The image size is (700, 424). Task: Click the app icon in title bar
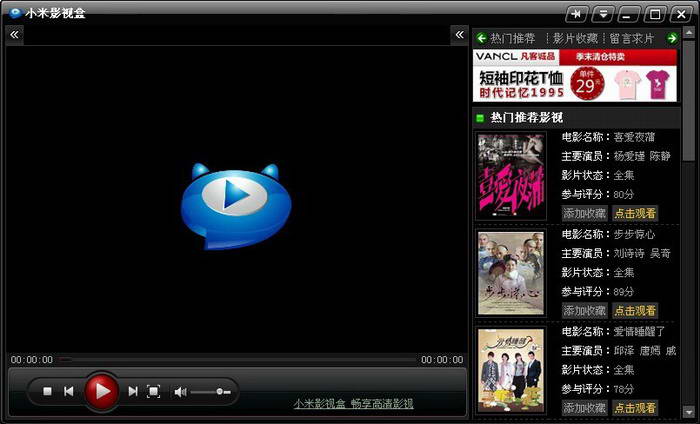tap(16, 13)
